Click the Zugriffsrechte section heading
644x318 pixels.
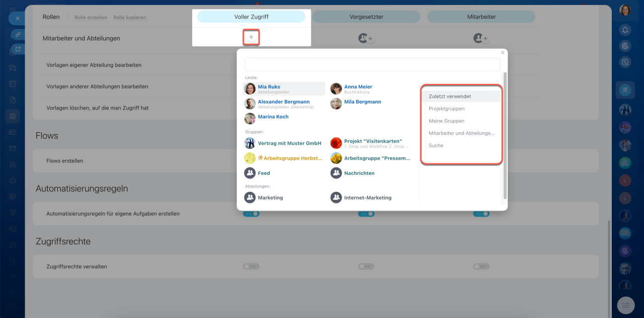coord(63,241)
